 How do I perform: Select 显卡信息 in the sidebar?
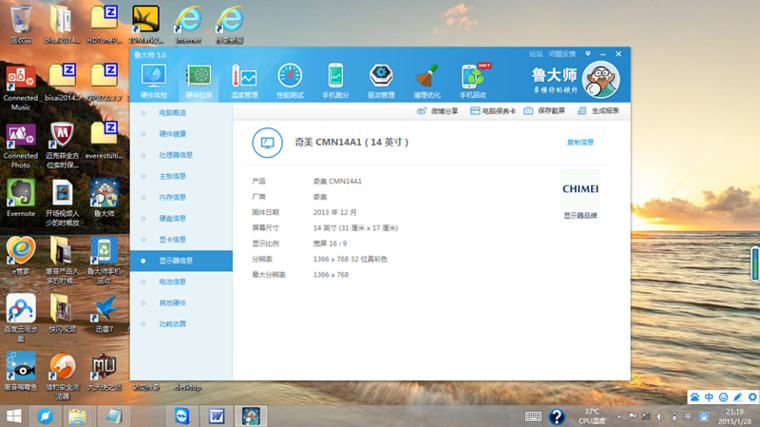tap(181, 239)
